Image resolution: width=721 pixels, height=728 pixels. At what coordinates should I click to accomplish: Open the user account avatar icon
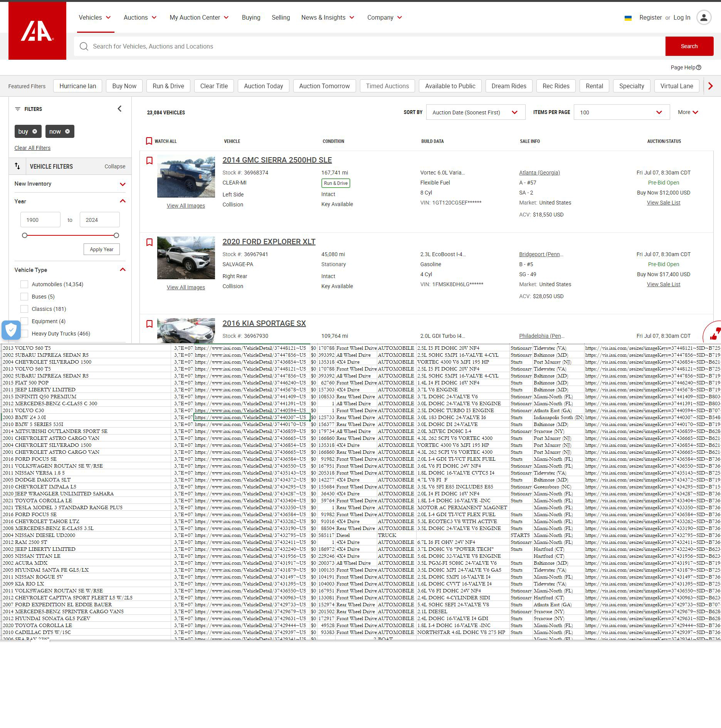point(704,18)
